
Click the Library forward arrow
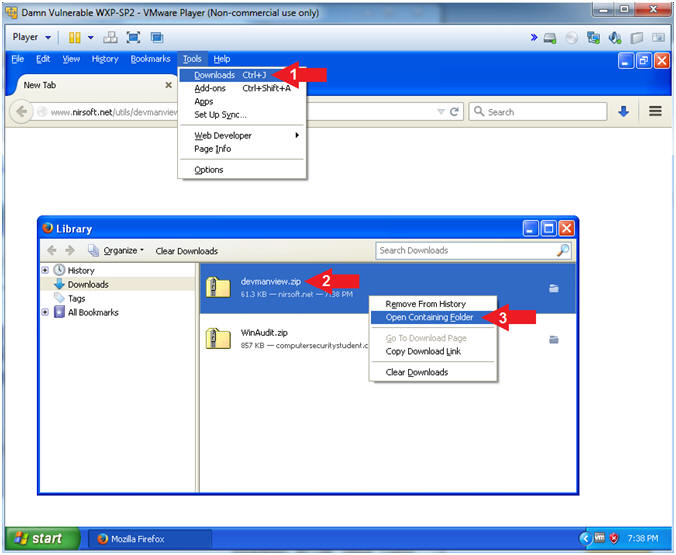70,251
